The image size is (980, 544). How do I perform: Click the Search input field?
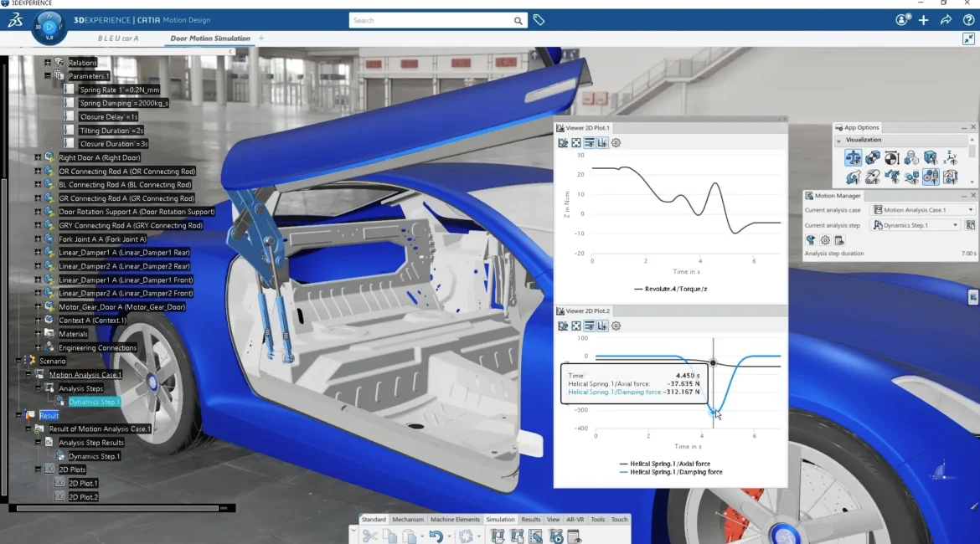[x=431, y=21]
